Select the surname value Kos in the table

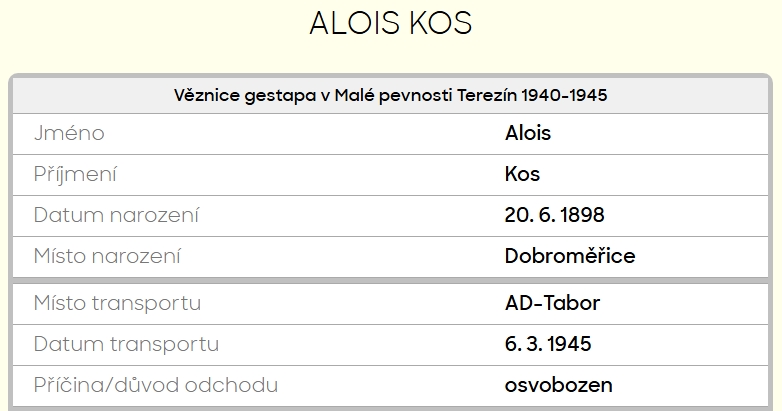tap(522, 174)
